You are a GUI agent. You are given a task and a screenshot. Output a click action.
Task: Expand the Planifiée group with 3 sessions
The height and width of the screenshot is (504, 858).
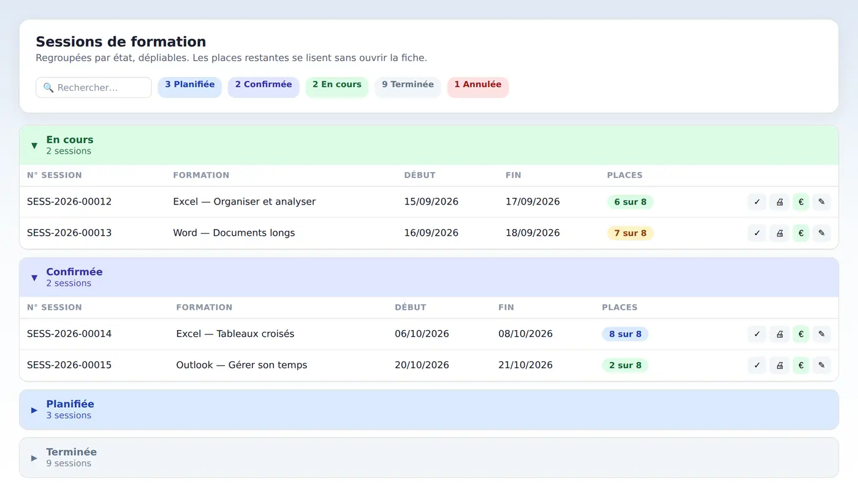tap(429, 410)
